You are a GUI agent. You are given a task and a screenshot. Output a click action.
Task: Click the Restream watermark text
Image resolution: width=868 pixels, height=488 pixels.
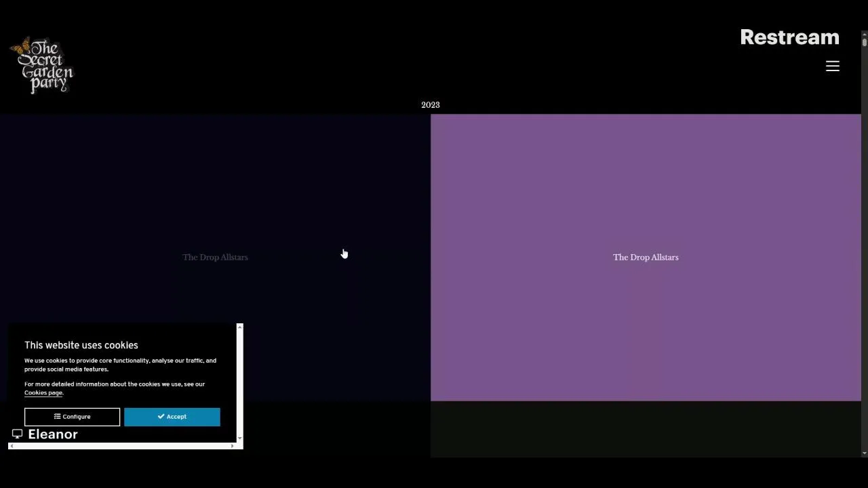(x=789, y=37)
